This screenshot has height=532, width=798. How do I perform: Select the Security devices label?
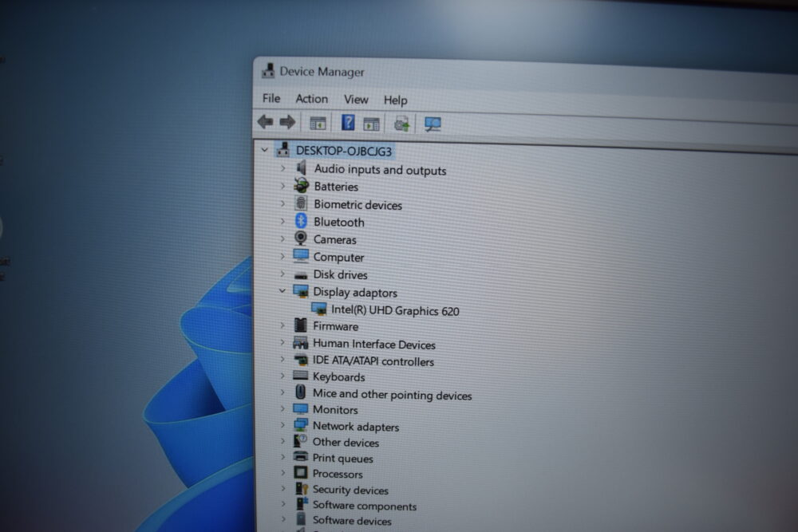click(350, 491)
